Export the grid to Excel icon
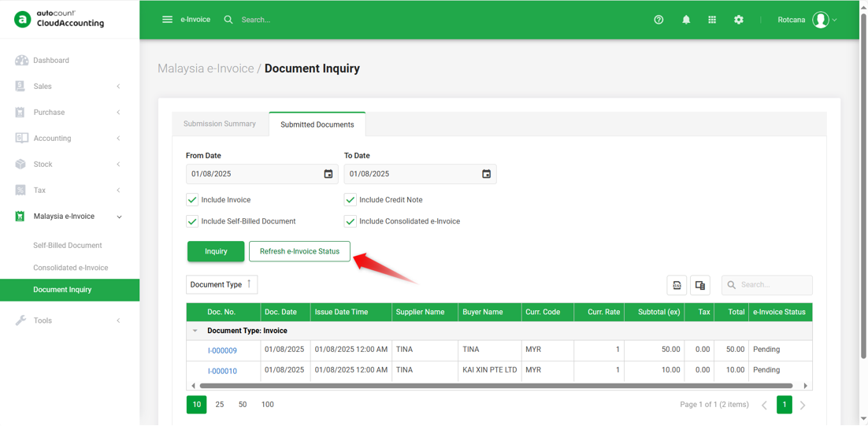 pos(677,286)
